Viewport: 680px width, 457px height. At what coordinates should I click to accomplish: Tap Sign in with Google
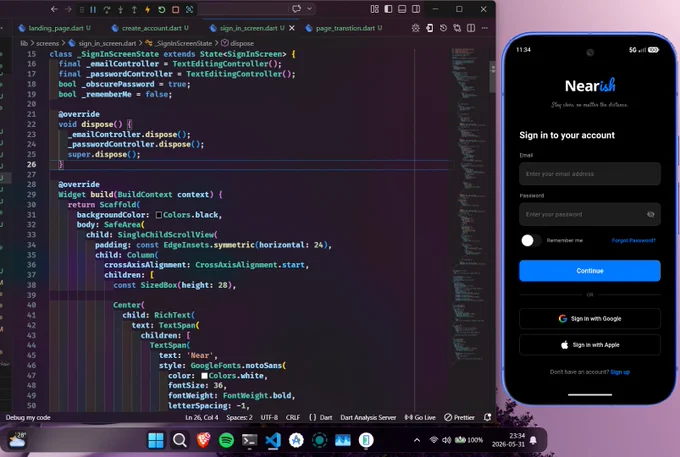click(590, 319)
